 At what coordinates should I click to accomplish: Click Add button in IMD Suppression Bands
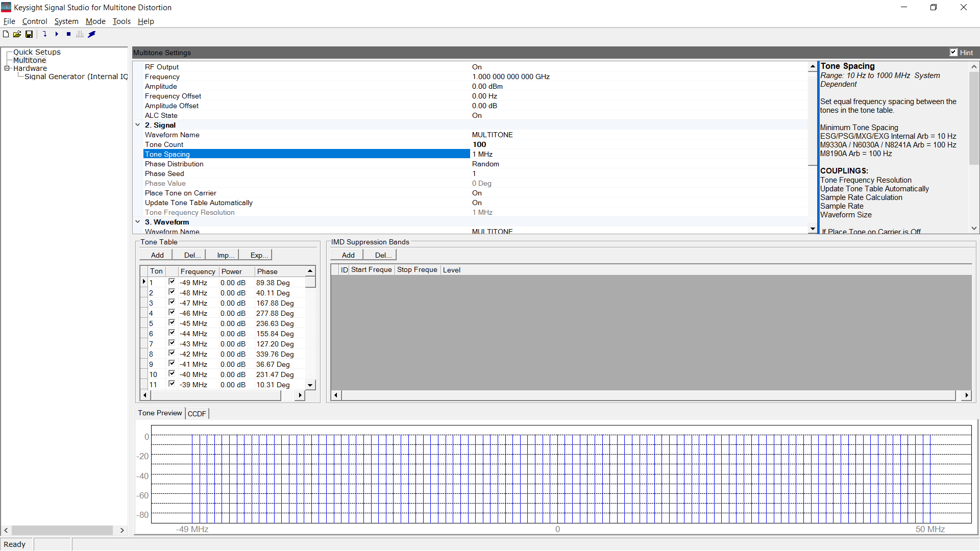click(x=348, y=255)
